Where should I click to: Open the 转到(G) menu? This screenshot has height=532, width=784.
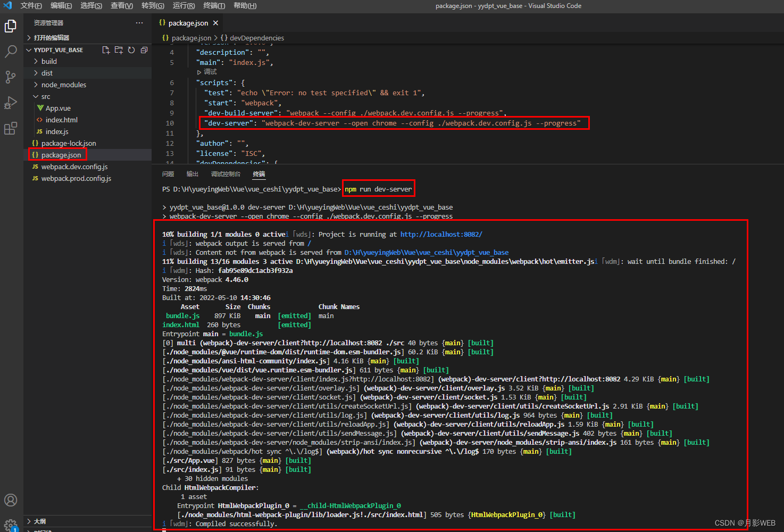153,5
